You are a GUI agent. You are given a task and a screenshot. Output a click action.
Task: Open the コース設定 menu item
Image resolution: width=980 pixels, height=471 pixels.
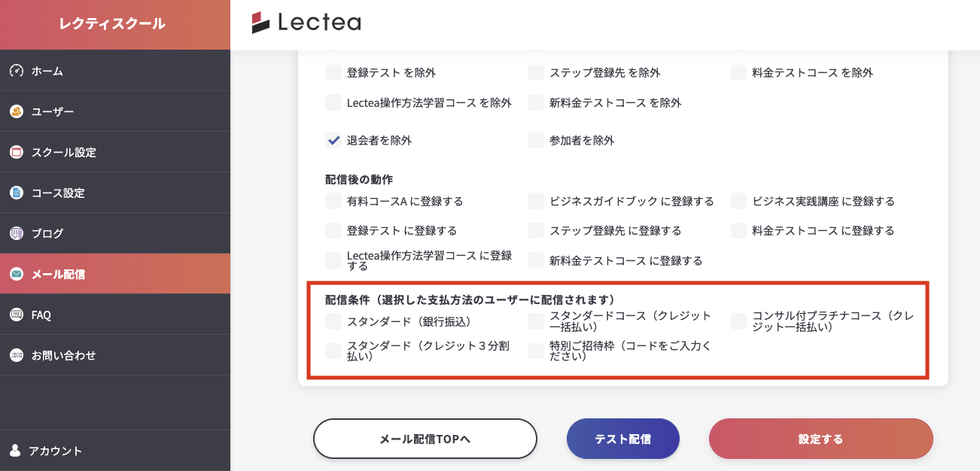pyautogui.click(x=58, y=193)
